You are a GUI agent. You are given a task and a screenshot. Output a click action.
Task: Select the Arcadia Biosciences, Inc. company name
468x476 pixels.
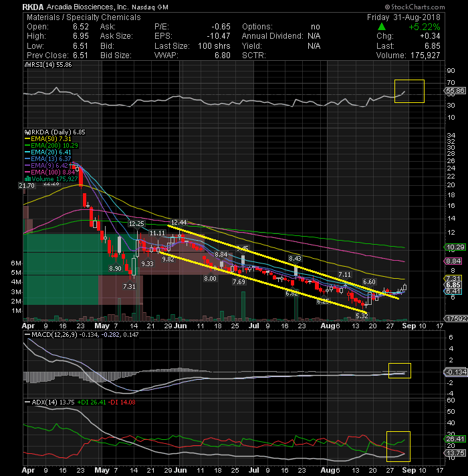click(88, 7)
